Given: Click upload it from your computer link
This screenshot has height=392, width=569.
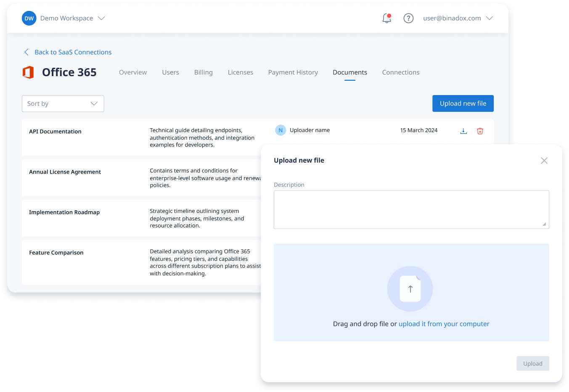Looking at the screenshot, I should (x=444, y=324).
